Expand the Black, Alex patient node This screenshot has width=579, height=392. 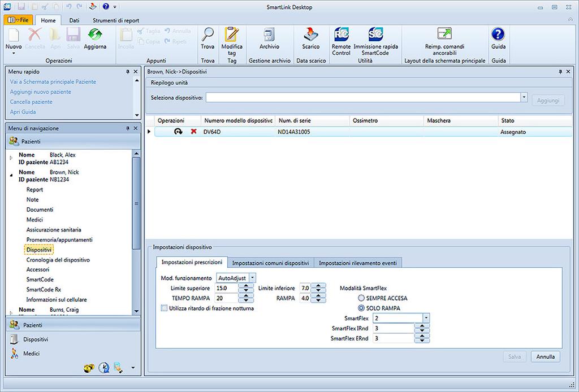click(11, 158)
